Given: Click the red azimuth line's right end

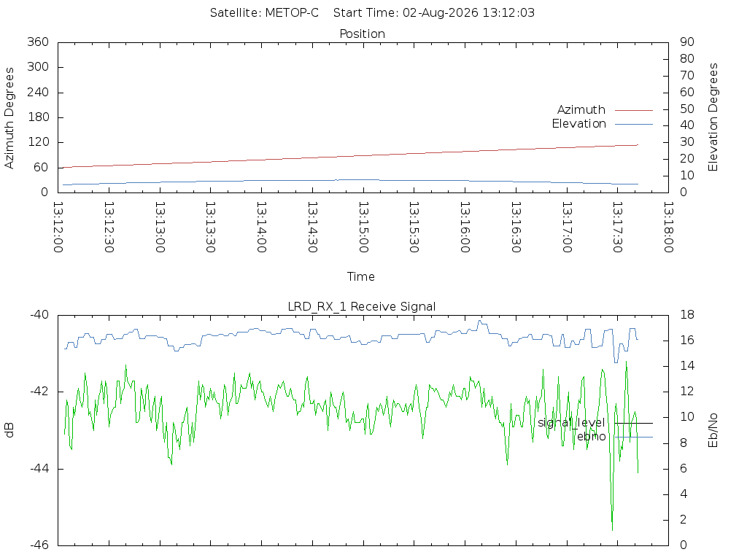Looking at the screenshot, I should [637, 145].
